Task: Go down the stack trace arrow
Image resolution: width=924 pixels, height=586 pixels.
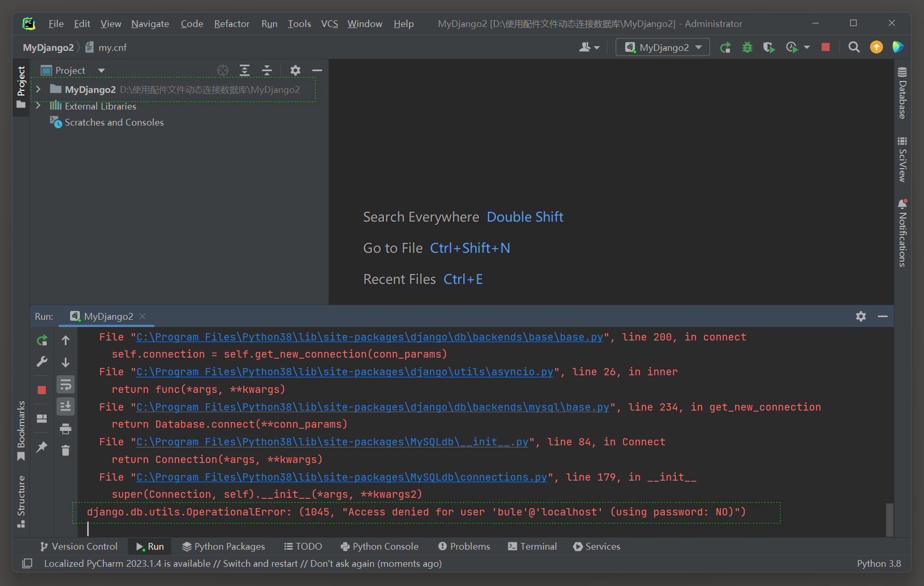Action: 65,362
